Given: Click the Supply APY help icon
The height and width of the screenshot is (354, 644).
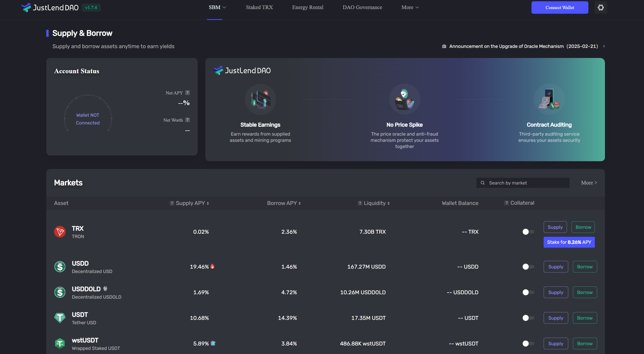Looking at the screenshot, I should (x=172, y=203).
